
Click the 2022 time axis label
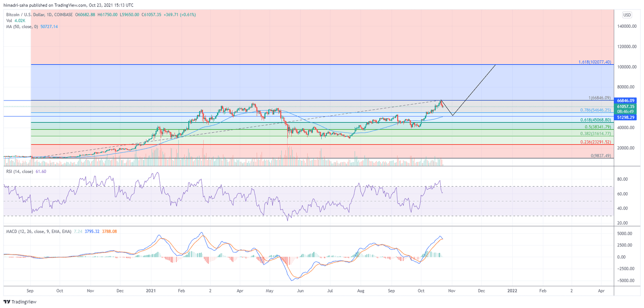pos(512,291)
